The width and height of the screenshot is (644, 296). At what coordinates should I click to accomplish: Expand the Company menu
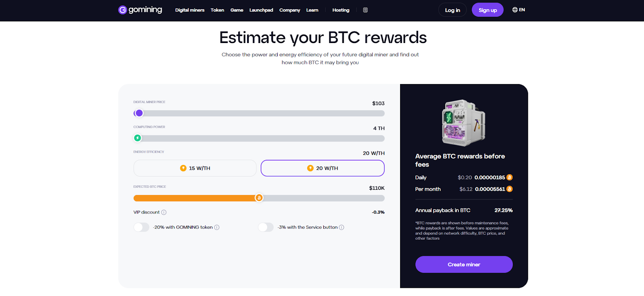click(x=290, y=10)
